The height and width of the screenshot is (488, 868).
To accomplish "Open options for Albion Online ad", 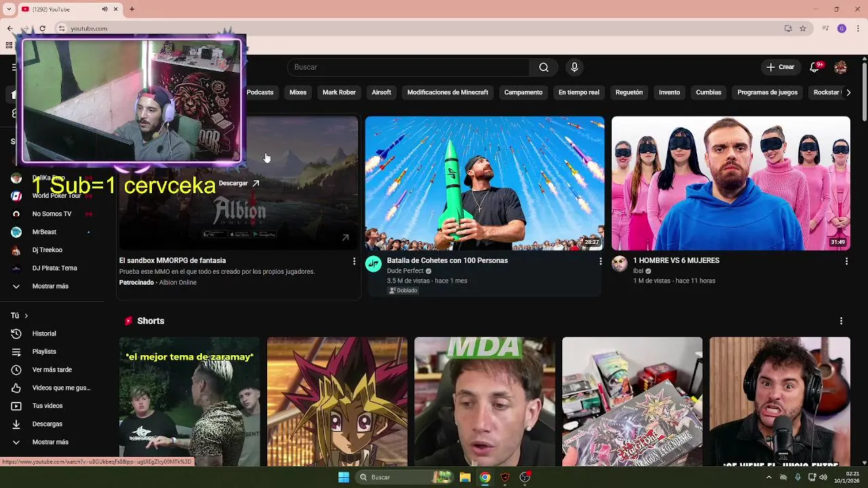I will tap(353, 261).
